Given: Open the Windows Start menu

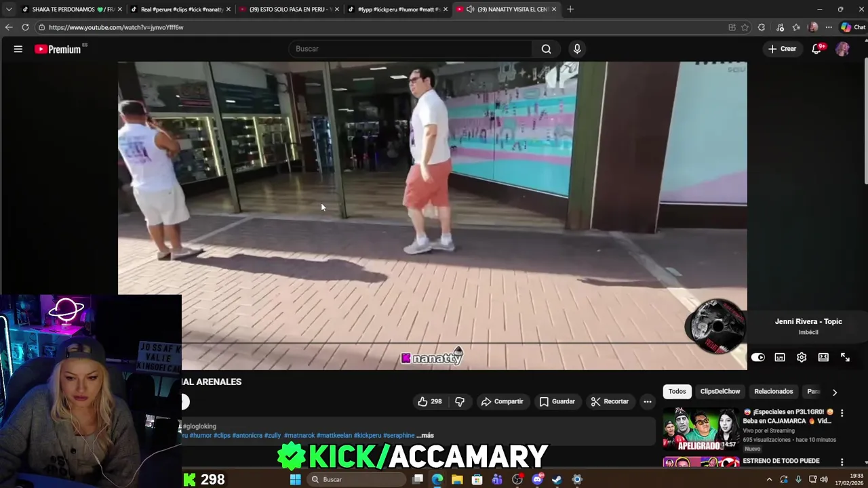Looking at the screenshot, I should pos(295,479).
